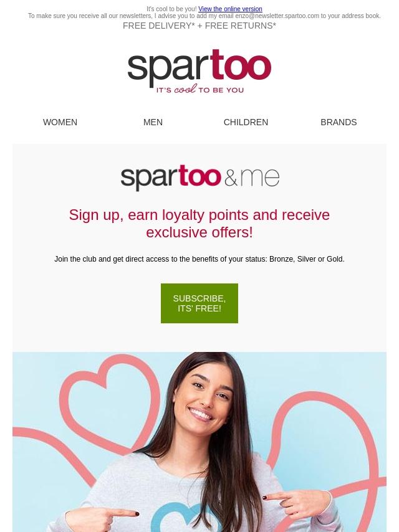Click the main Spartoo logo at top
Viewport: 399px width, 532px height.
pyautogui.click(x=199, y=71)
